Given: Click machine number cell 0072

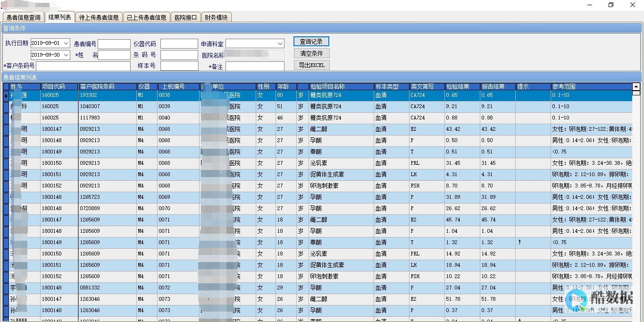Looking at the screenshot, I should point(178,288).
